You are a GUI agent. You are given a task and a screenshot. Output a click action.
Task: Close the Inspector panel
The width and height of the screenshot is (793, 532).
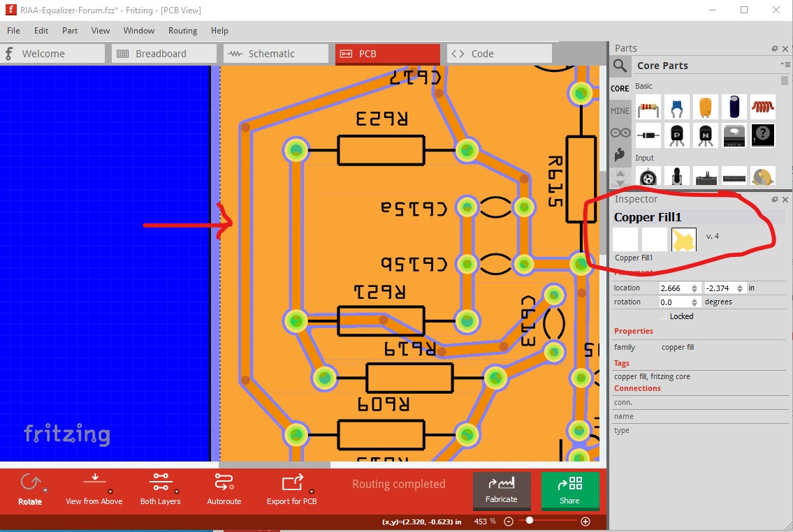[785, 200]
